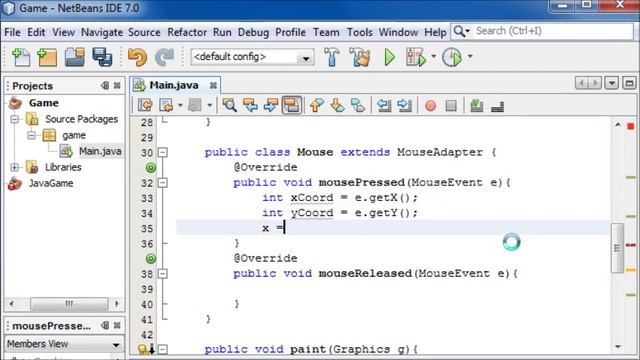The image size is (640, 360).
Task: Run the project with green play
Action: click(389, 57)
